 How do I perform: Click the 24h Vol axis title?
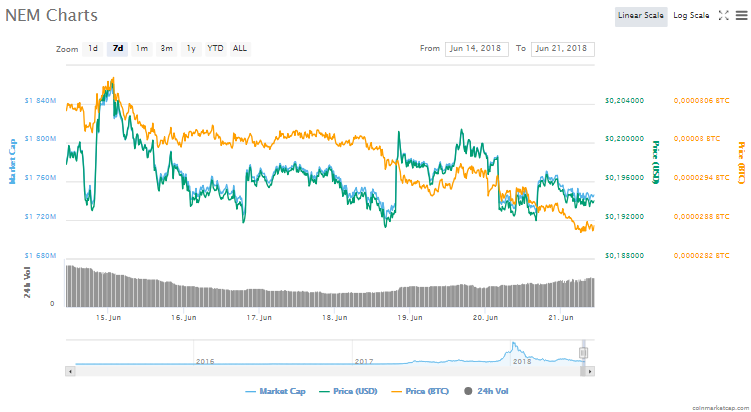tap(27, 283)
